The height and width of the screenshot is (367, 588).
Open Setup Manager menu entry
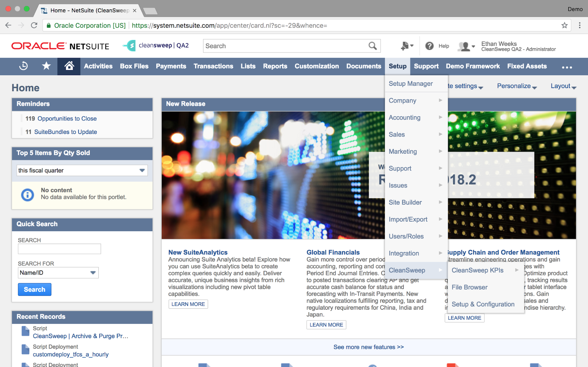pos(410,84)
